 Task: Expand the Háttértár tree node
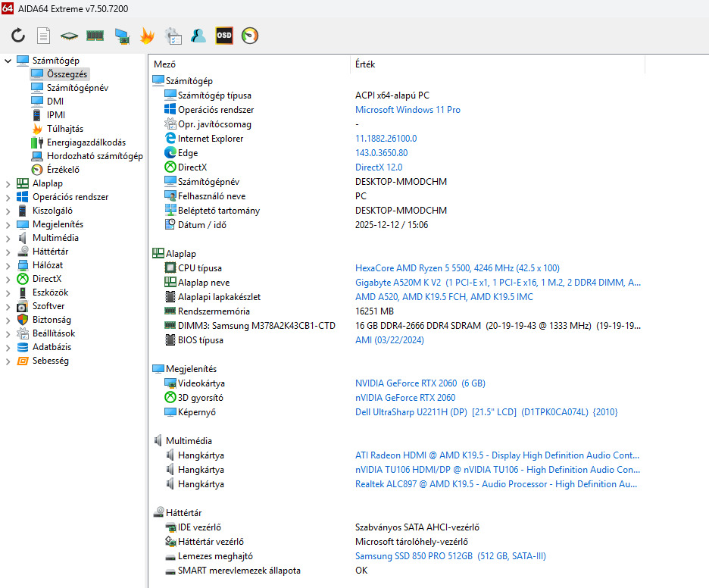pyautogui.click(x=8, y=252)
